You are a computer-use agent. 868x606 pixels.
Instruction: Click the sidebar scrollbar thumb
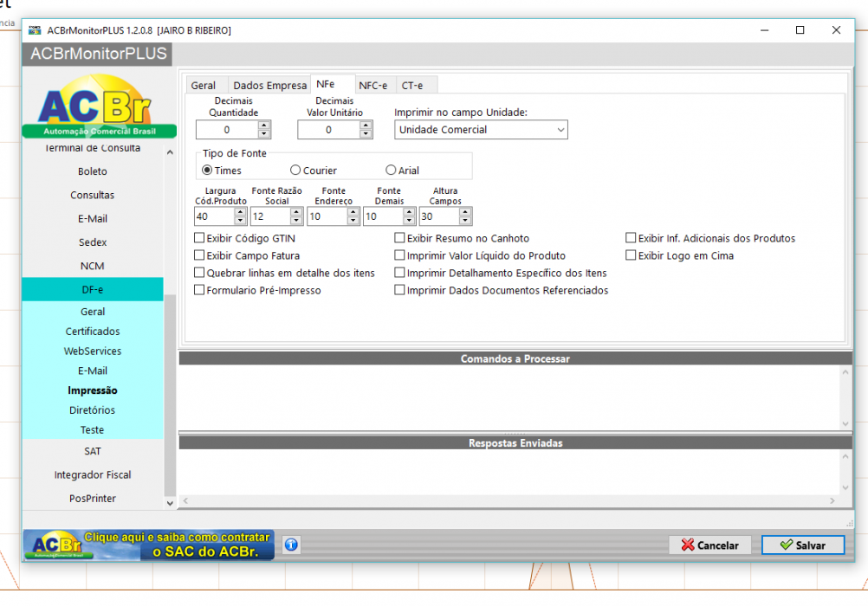tap(170, 395)
